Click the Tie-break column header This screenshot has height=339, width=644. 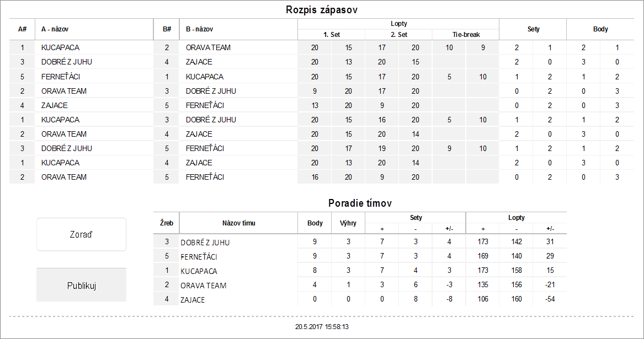coord(465,34)
